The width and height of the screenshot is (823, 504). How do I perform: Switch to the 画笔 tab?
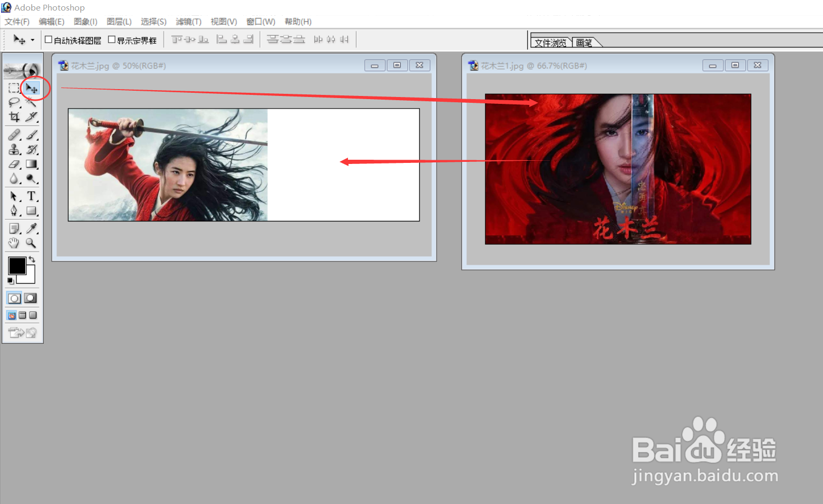(584, 43)
